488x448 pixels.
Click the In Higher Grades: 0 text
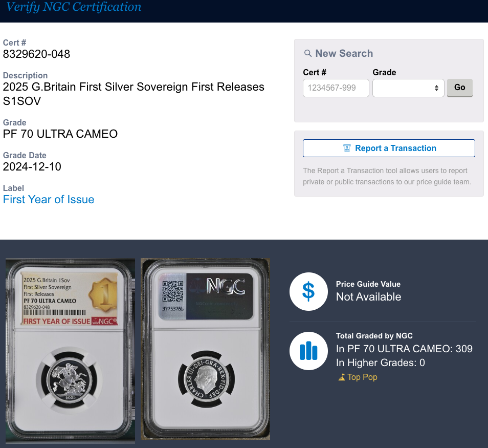tap(380, 362)
